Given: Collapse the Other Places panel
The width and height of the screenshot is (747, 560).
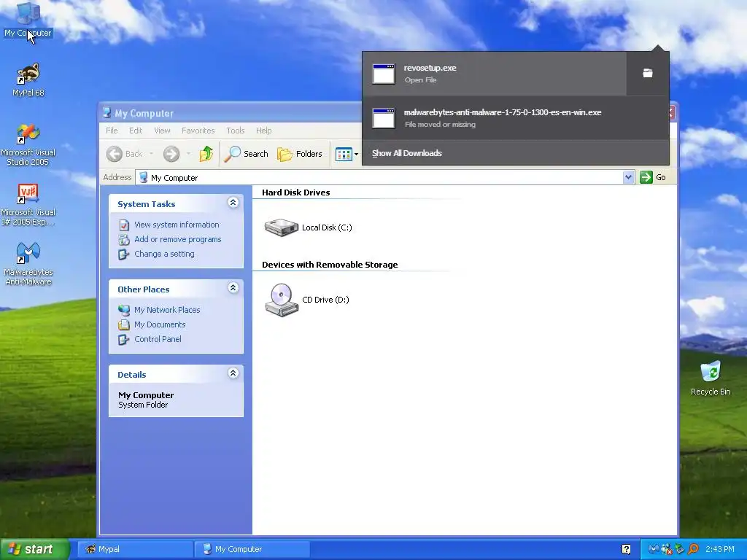Looking at the screenshot, I should tap(233, 288).
